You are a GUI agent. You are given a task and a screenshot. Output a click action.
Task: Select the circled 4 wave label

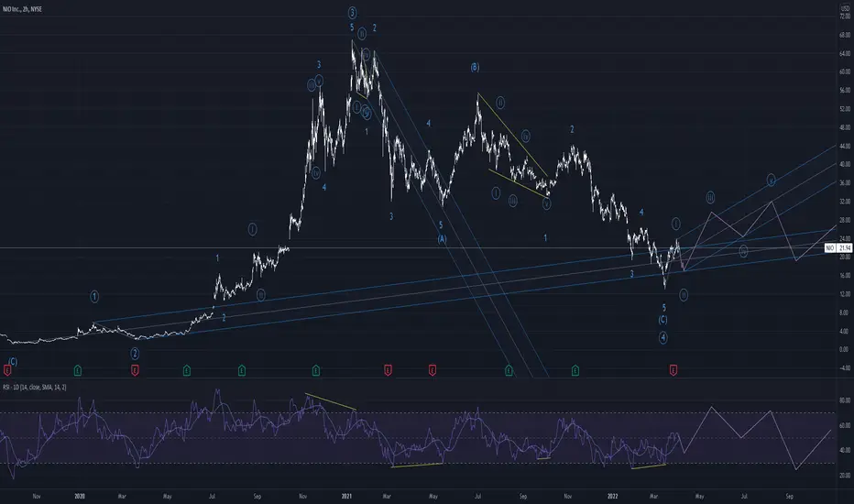pyautogui.click(x=662, y=337)
